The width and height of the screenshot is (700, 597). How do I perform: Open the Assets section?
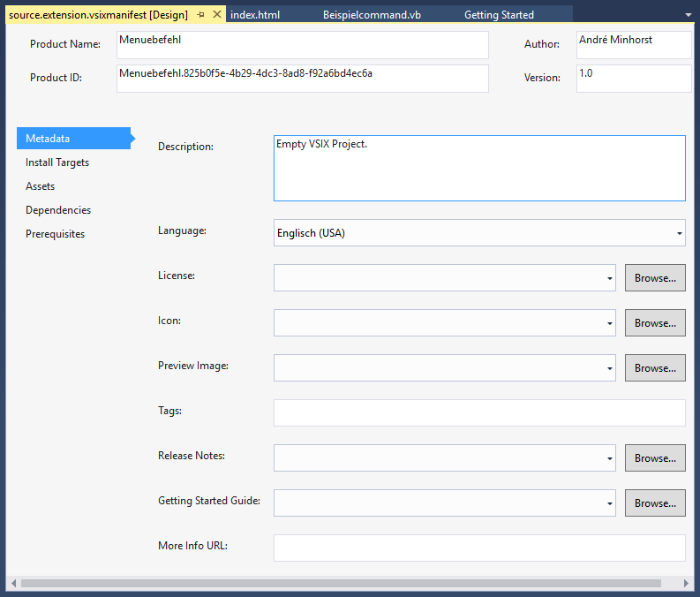[41, 186]
